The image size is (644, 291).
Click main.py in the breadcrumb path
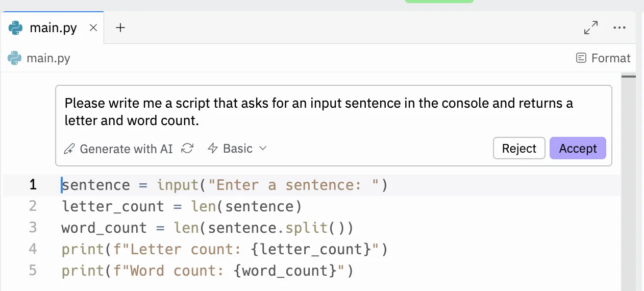(x=48, y=58)
